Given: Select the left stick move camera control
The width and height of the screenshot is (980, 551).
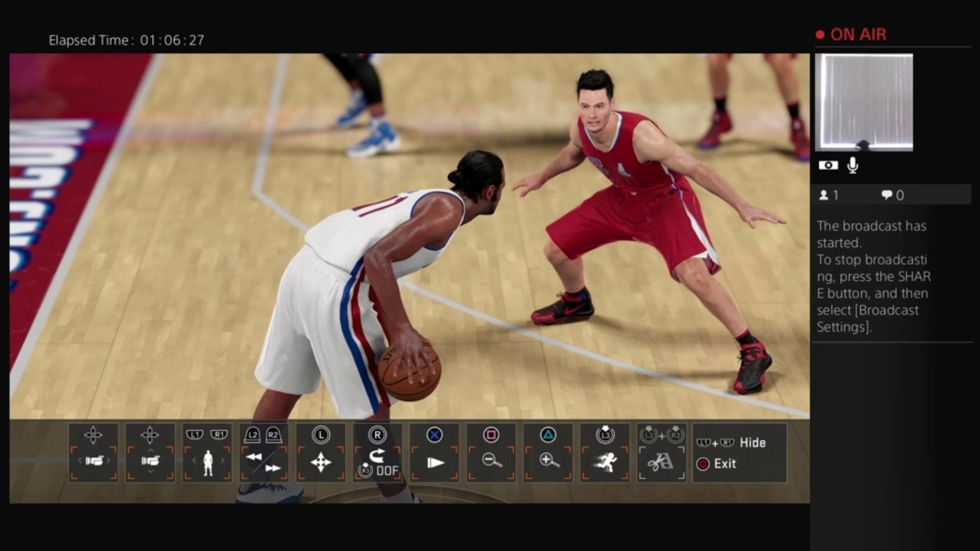Looking at the screenshot, I should (x=320, y=452).
